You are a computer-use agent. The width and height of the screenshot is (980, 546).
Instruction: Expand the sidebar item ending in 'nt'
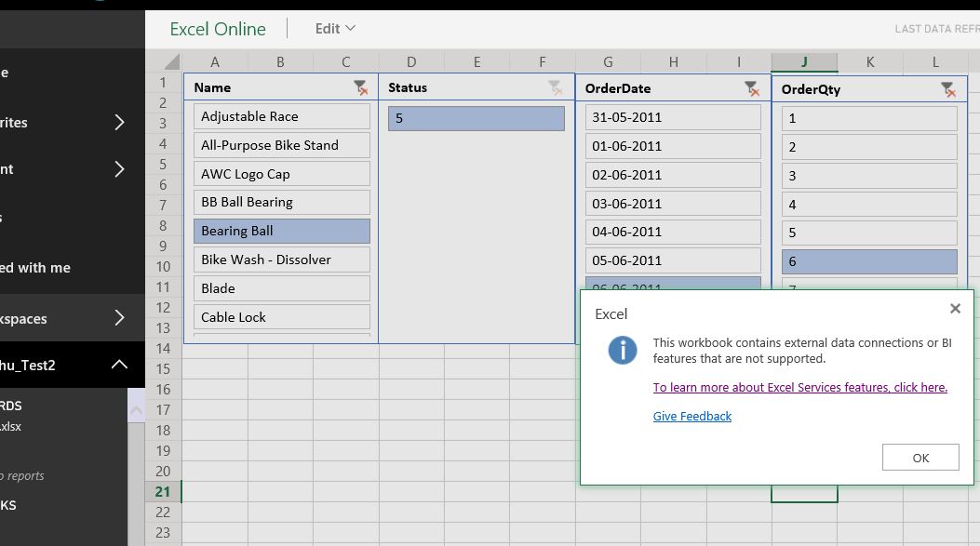point(119,168)
